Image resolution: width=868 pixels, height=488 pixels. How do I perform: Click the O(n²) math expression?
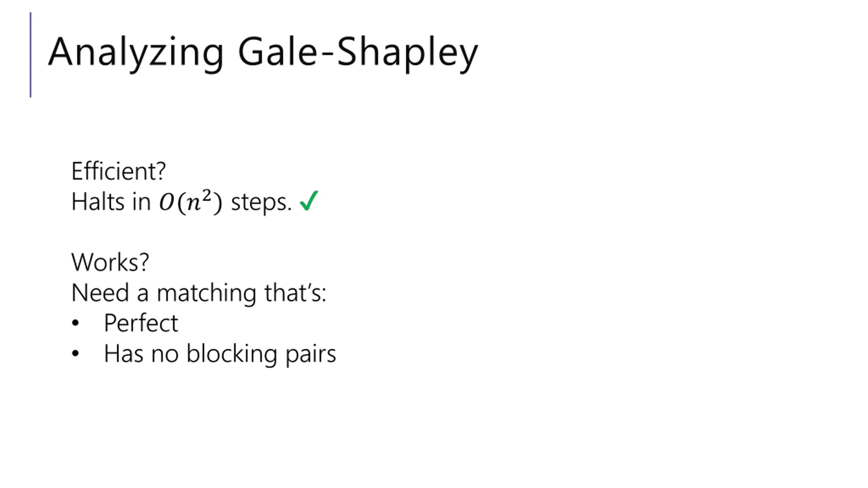click(x=191, y=202)
